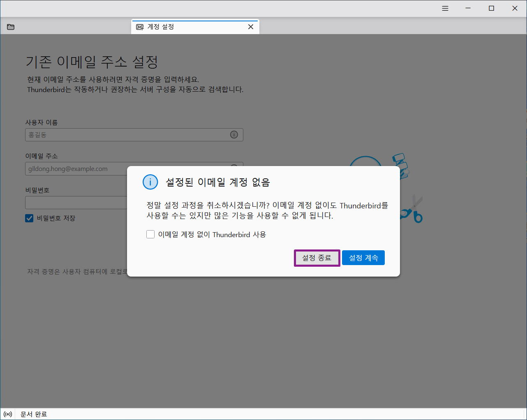Click the mail envelope icon on the 계정 설정 tab

(140, 27)
